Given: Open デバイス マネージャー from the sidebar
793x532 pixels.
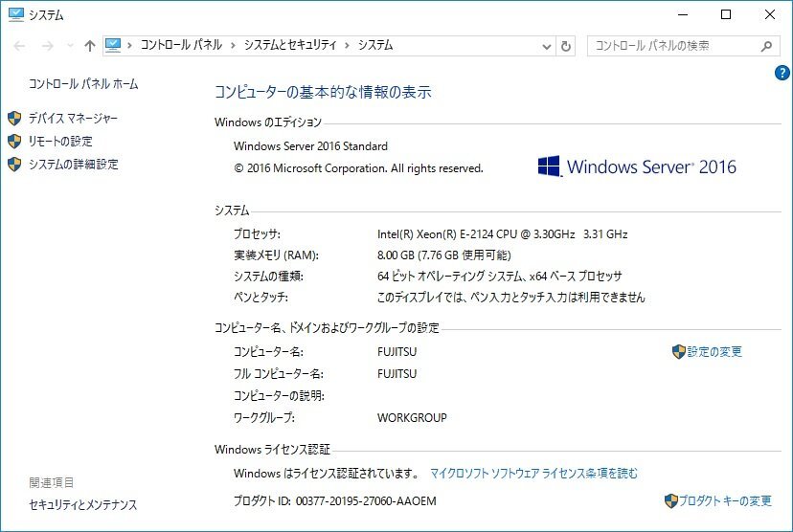Looking at the screenshot, I should pyautogui.click(x=73, y=118).
